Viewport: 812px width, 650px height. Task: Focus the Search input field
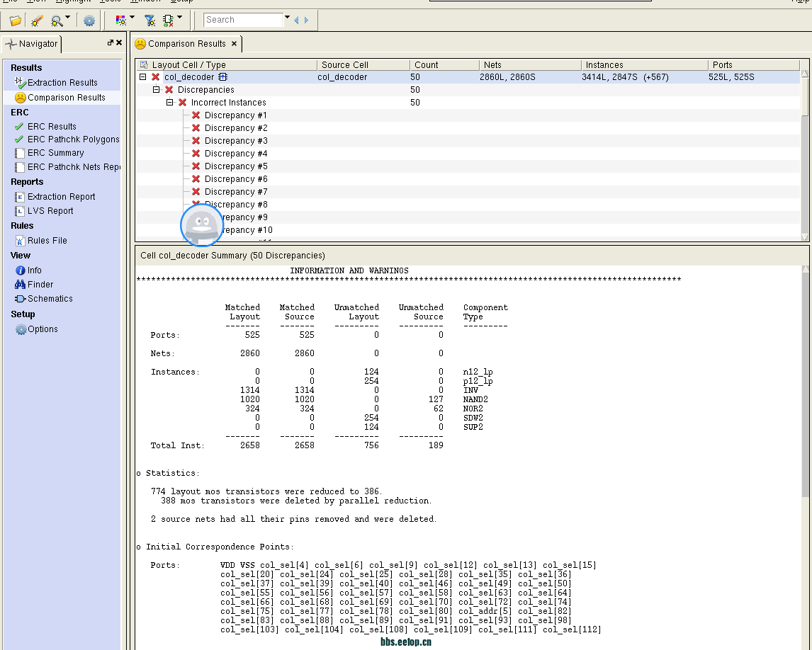[243, 20]
